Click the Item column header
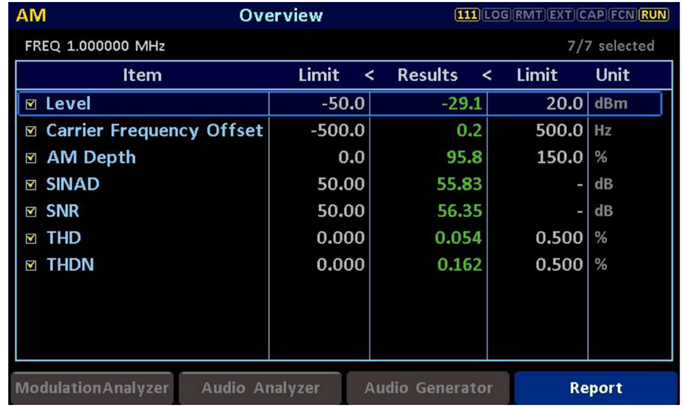This screenshot has width=683, height=407. pos(142,75)
